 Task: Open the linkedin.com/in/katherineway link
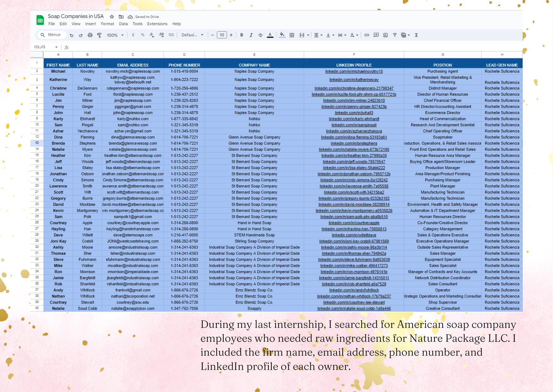pyautogui.click(x=354, y=80)
